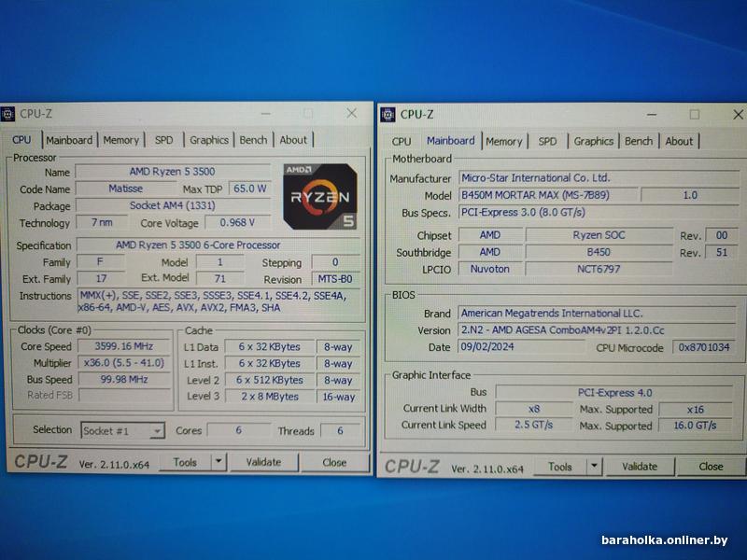The height and width of the screenshot is (560, 747).
Task: Click the Code Name value Matisse
Action: tap(125, 189)
